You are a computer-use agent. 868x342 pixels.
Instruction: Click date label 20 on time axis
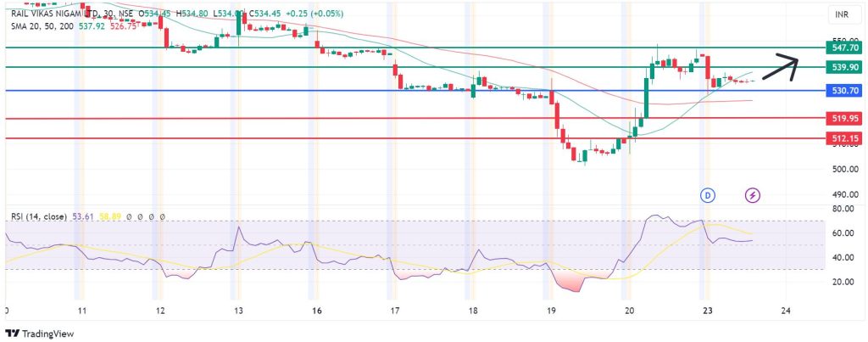tap(628, 311)
